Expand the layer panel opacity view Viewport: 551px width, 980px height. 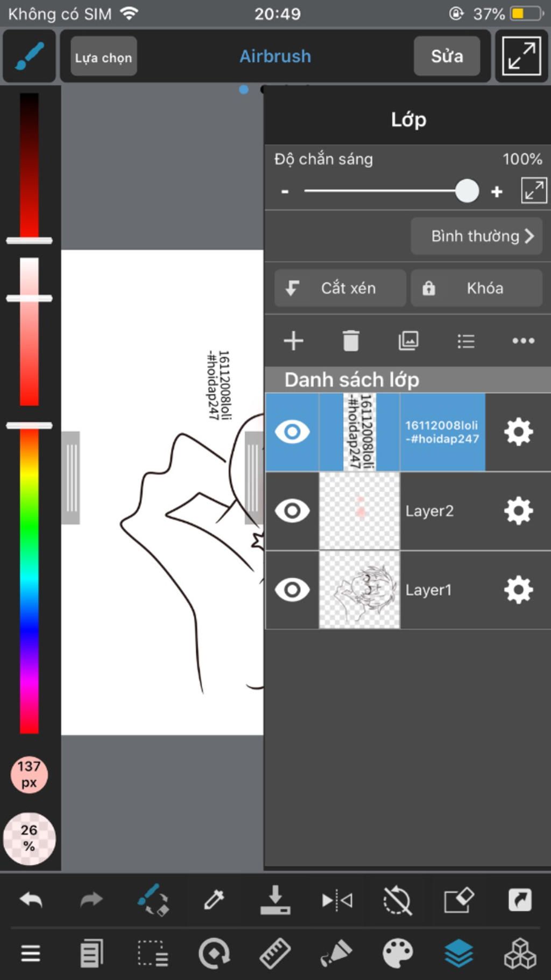pos(534,191)
